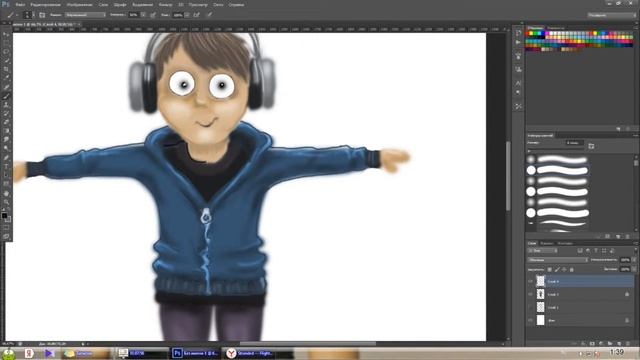
Task: Select the Слой 4 layer thumbnail
Action: point(540,281)
